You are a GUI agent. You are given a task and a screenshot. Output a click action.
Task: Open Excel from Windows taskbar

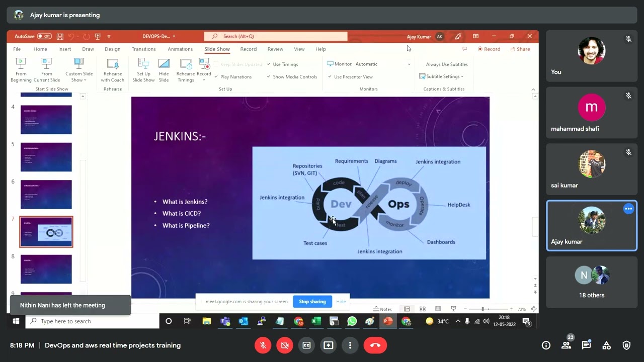coord(316,321)
